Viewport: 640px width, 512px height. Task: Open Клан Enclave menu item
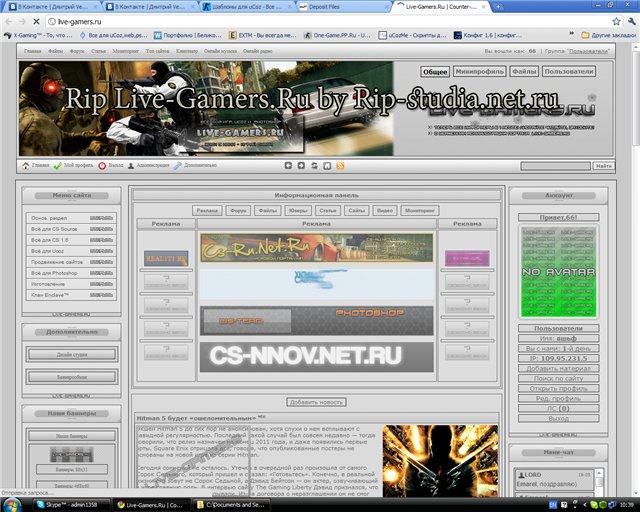(71, 295)
